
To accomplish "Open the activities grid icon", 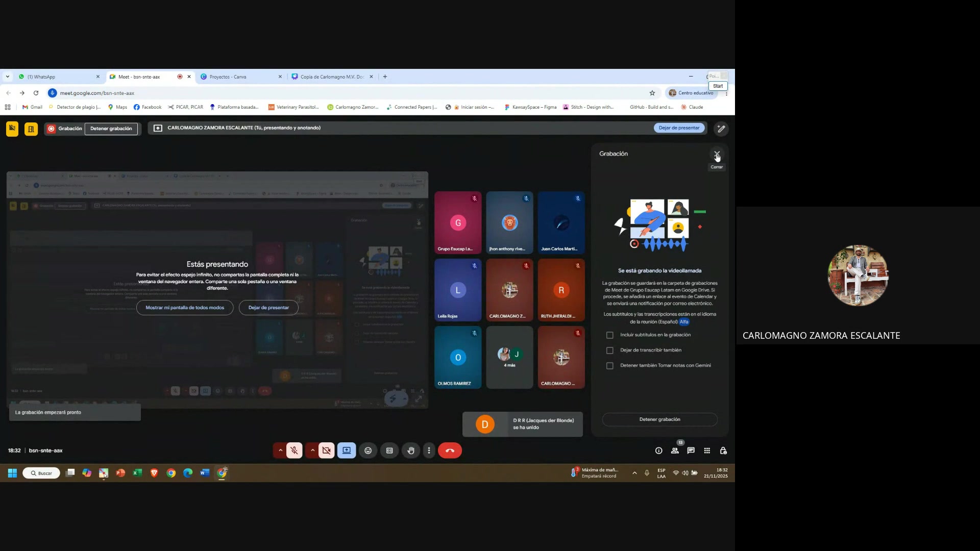I will pyautogui.click(x=707, y=450).
